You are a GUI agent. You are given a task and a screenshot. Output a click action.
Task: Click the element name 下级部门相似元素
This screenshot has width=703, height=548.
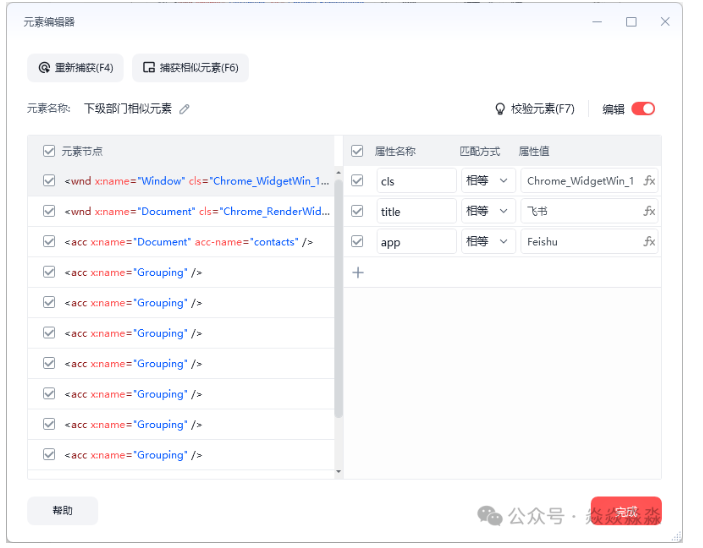tap(128, 109)
